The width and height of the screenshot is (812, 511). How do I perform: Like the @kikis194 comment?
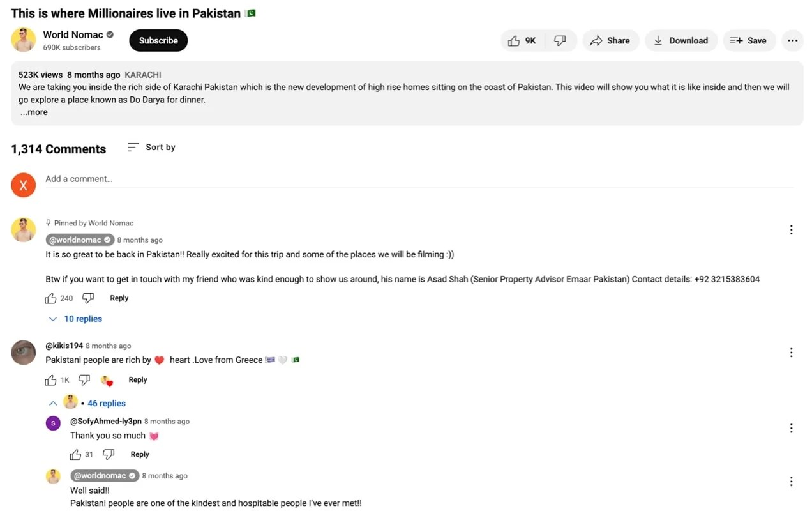[51, 380]
